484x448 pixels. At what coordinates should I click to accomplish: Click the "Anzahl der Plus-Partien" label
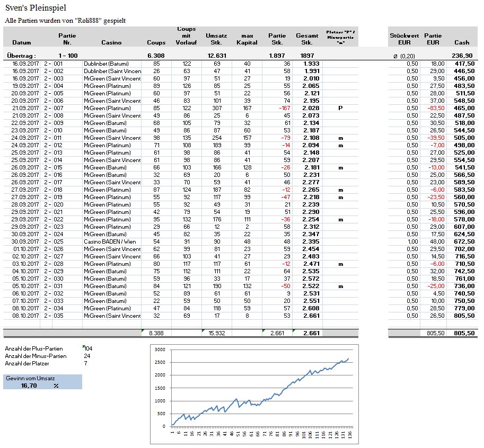(x=33, y=348)
